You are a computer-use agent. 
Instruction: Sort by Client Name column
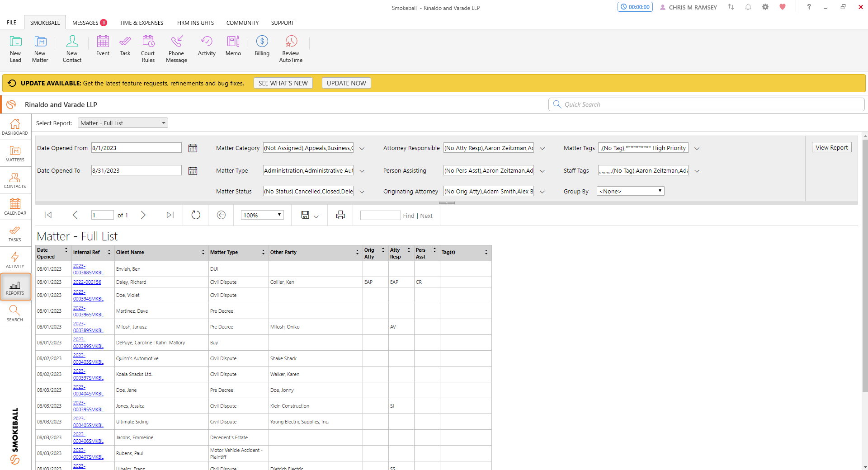click(x=203, y=252)
